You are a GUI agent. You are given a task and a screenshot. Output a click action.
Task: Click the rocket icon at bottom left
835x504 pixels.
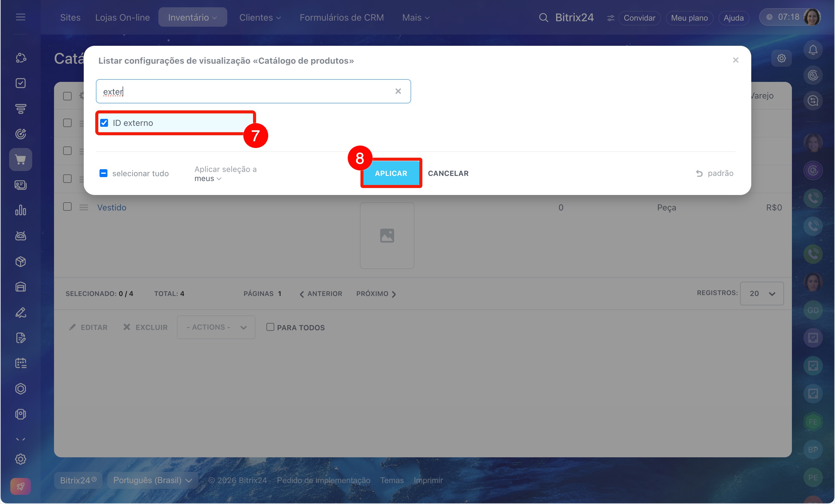pos(21,486)
